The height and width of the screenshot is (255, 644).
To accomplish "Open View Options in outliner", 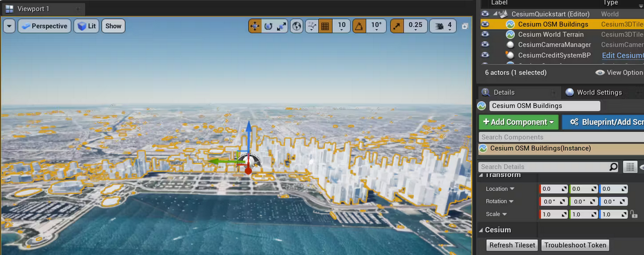I will [x=620, y=73].
